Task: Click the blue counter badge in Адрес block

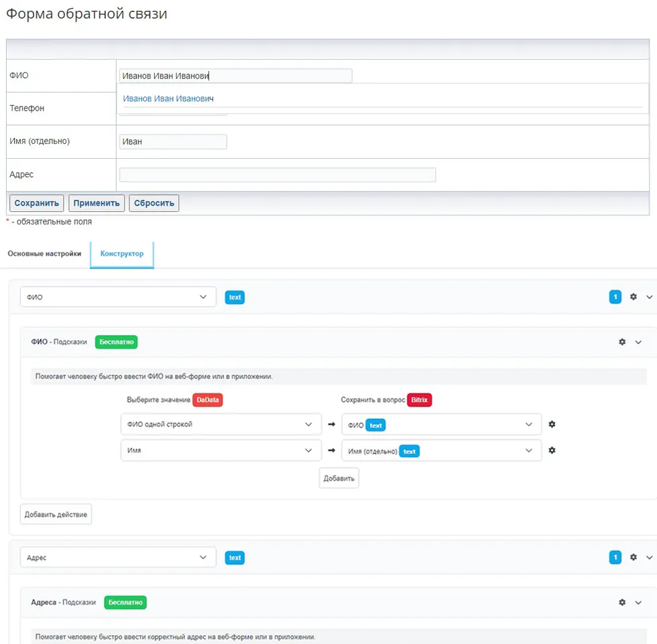Action: point(615,557)
